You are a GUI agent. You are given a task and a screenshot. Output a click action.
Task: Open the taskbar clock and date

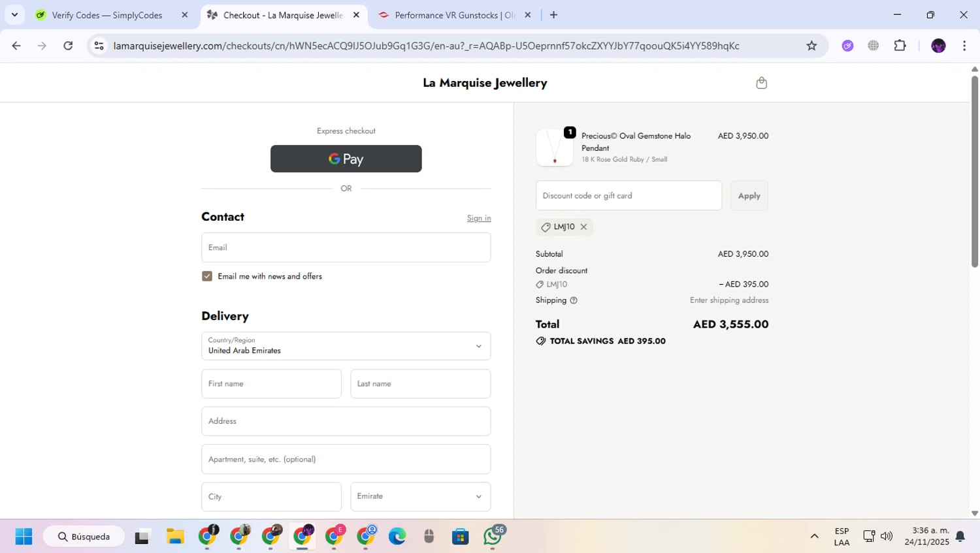[927, 537]
